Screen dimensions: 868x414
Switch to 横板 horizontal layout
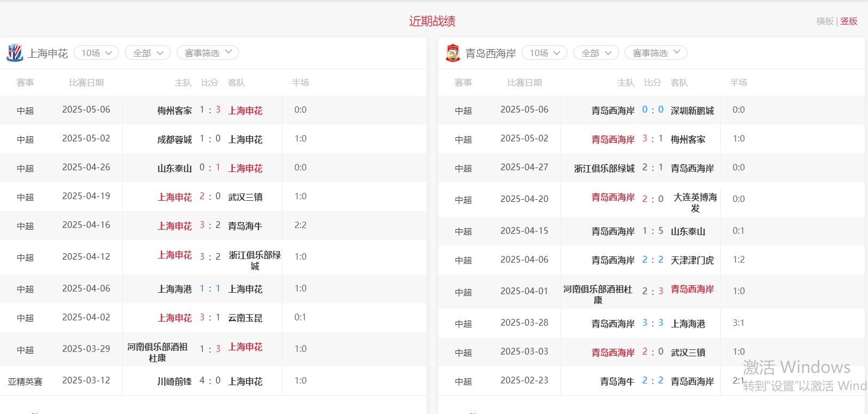point(825,21)
